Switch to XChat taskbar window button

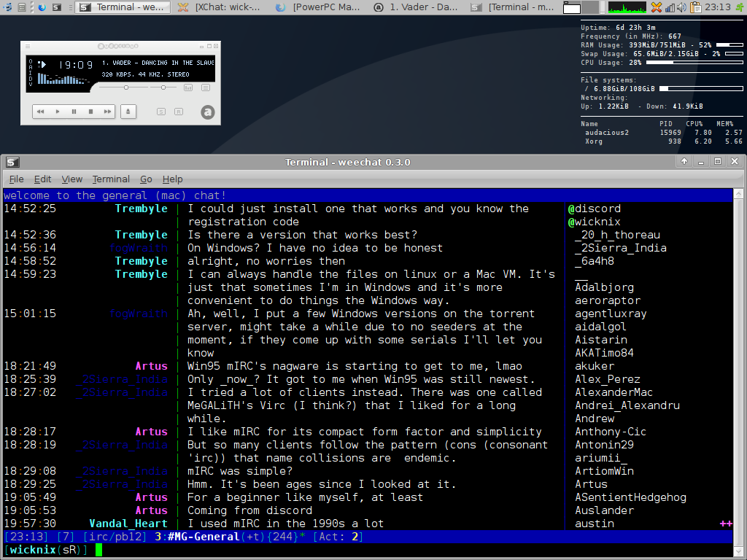219,7
